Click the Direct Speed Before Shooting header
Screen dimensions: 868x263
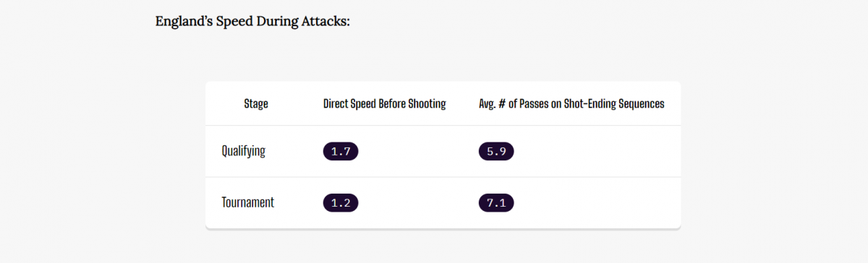tap(384, 104)
